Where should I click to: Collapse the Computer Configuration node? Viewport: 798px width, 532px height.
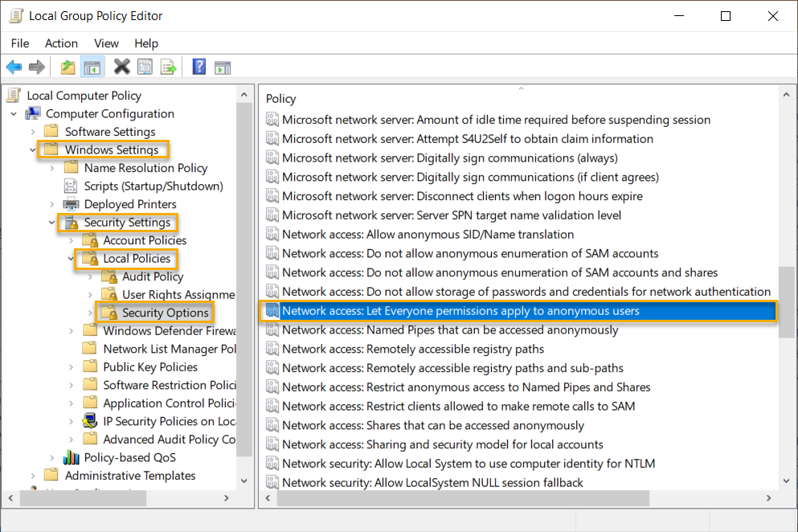click(x=14, y=113)
